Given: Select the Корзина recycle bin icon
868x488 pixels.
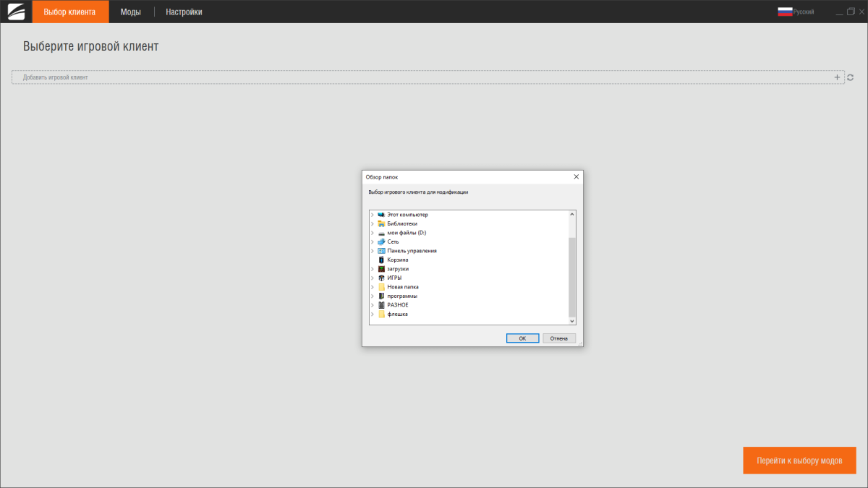Looking at the screenshot, I should (381, 260).
